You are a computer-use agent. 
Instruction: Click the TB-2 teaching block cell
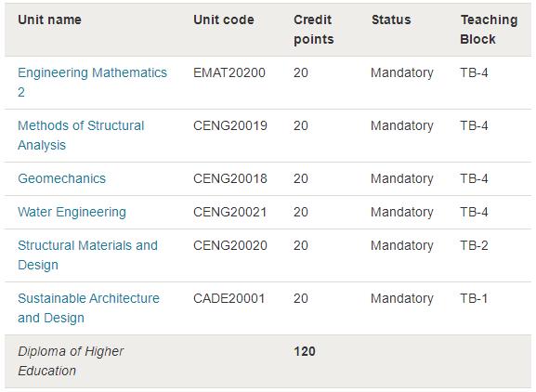474,246
